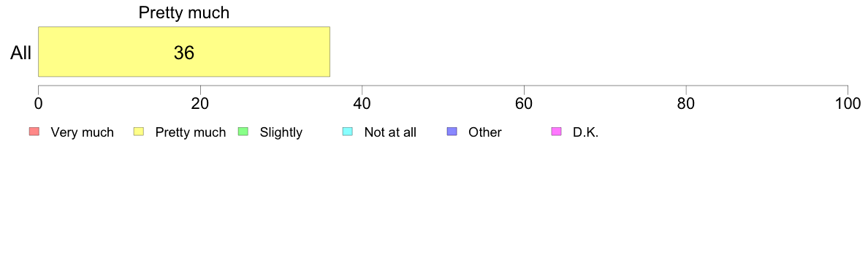Select the blue Other legend swatch
Viewport: 868px width, 269px height.
coord(452,132)
